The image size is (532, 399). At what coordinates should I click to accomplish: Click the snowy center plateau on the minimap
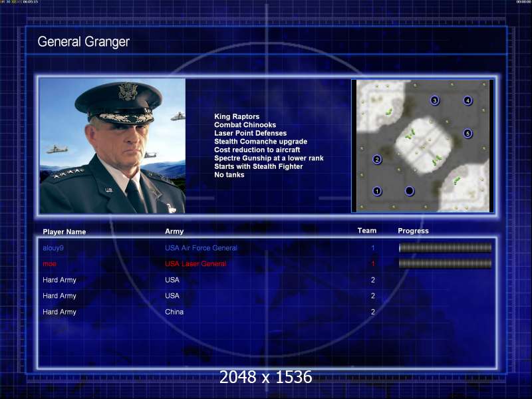424,145
